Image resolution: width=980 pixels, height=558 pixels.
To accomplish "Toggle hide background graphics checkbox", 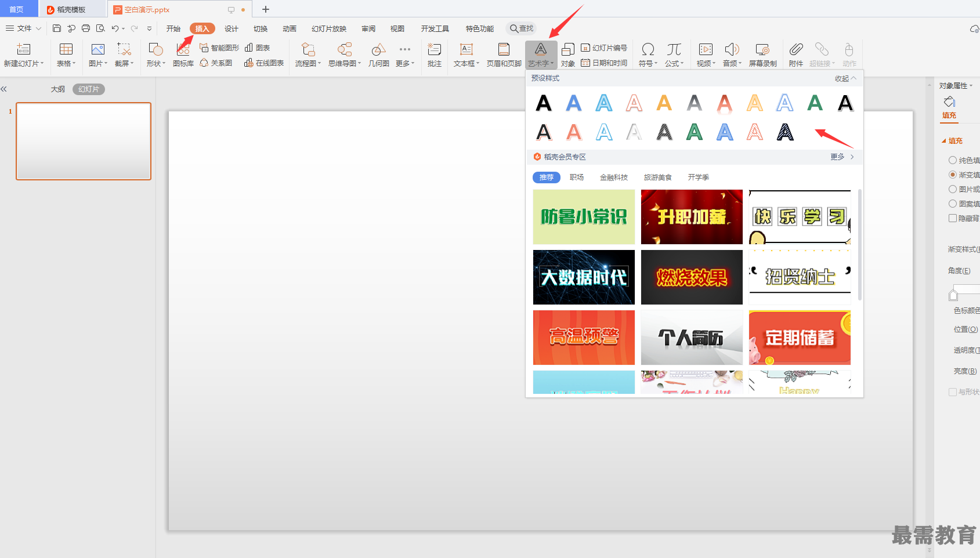I will [953, 218].
